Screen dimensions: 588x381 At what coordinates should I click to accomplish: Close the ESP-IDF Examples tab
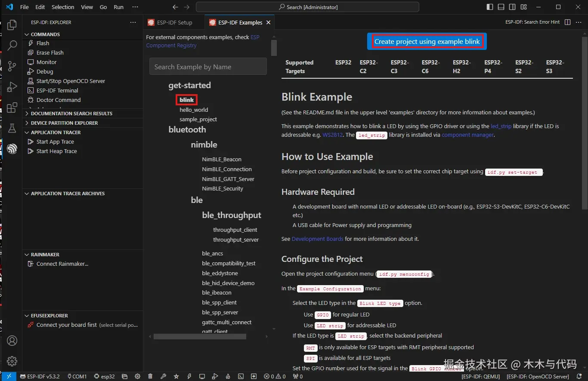point(269,22)
